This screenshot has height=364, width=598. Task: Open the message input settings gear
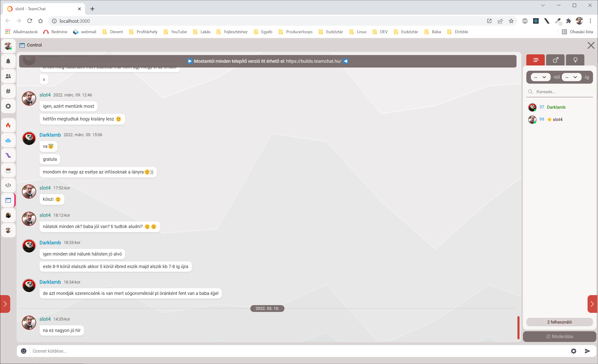point(573,351)
